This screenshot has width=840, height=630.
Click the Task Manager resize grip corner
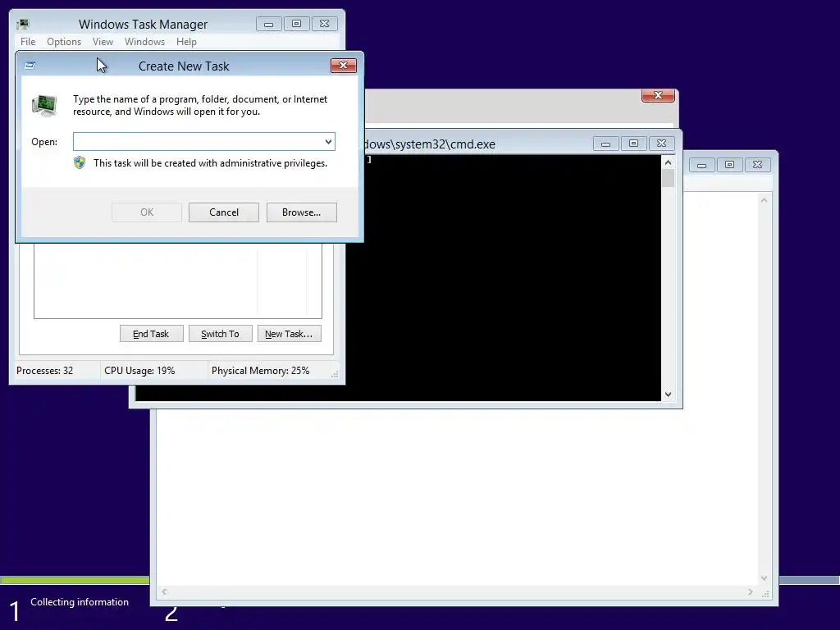coord(335,374)
